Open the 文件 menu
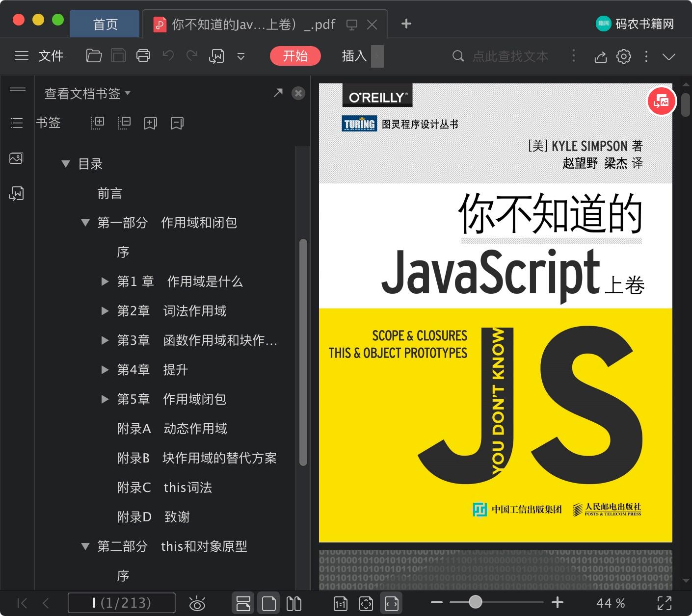Viewport: 692px width, 616px height. [x=51, y=56]
